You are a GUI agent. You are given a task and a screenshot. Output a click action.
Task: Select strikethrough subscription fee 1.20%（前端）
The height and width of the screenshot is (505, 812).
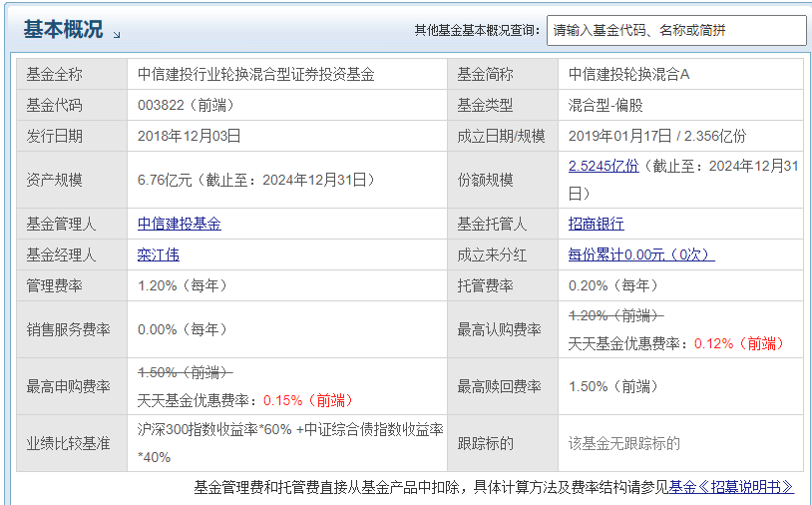(615, 315)
